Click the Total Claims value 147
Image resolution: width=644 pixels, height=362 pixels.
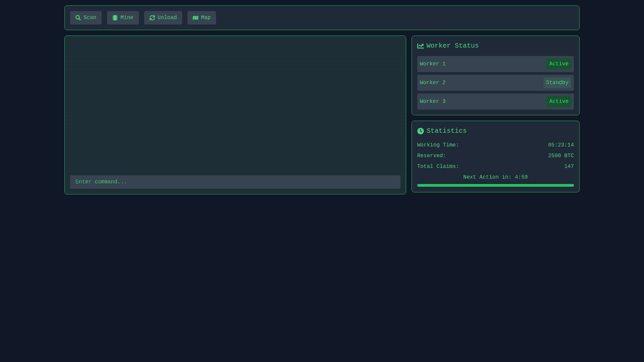coord(569,167)
